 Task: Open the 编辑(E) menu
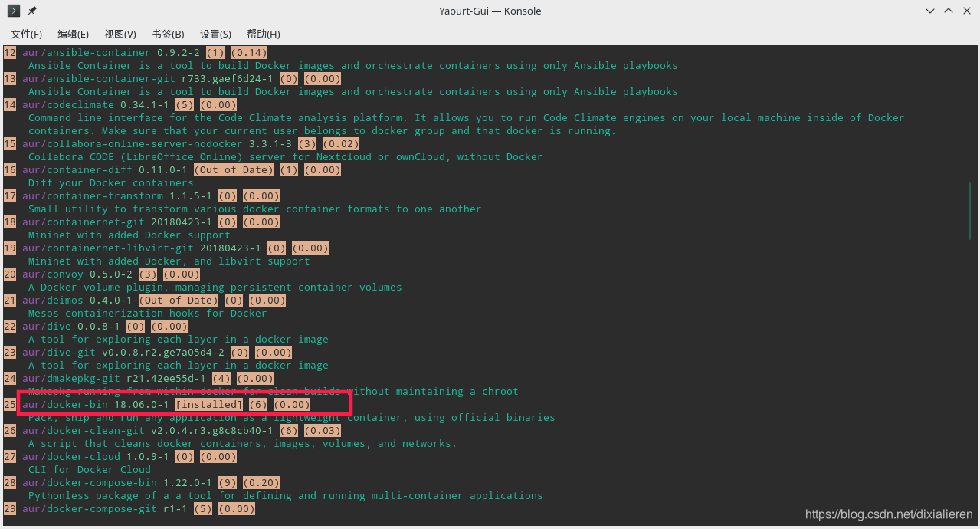[73, 34]
